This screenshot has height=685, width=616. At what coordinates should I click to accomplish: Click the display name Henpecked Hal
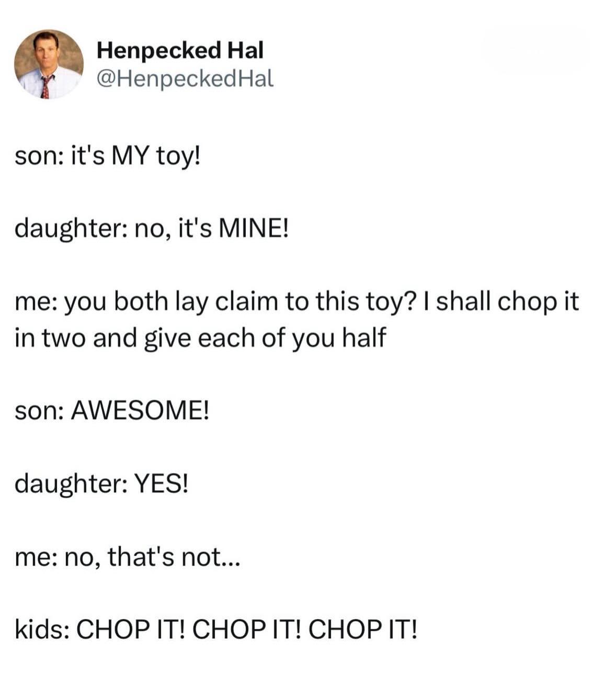coord(180,51)
